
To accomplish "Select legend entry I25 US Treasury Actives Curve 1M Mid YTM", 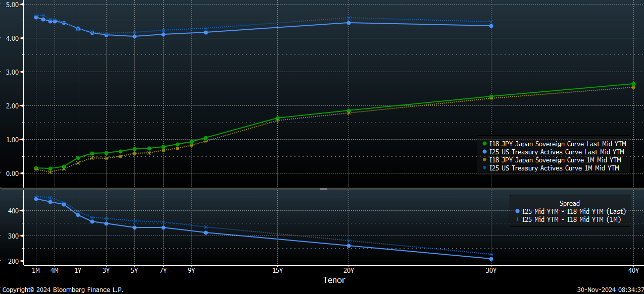I will (551, 168).
